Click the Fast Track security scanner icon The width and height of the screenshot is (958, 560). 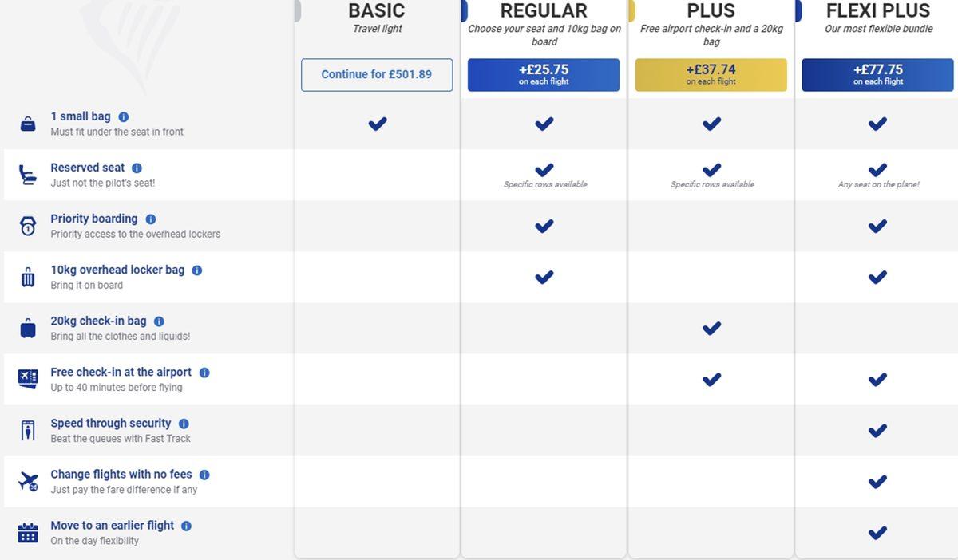click(x=28, y=431)
